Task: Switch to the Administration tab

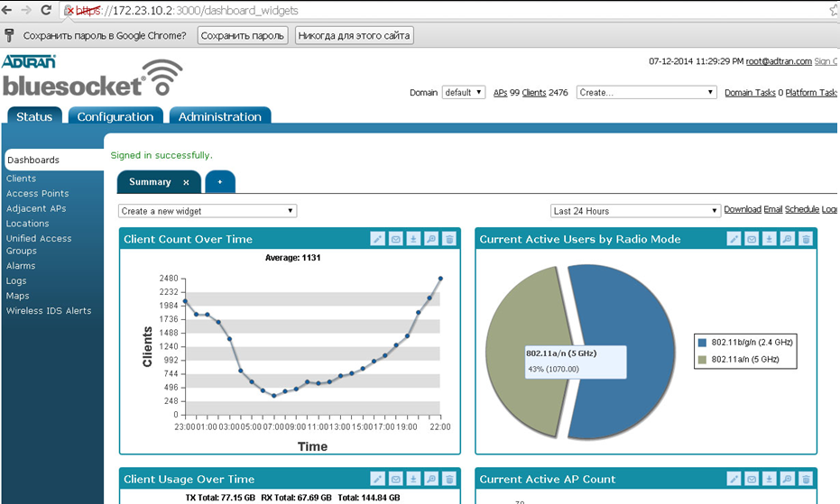Action: 219,116
